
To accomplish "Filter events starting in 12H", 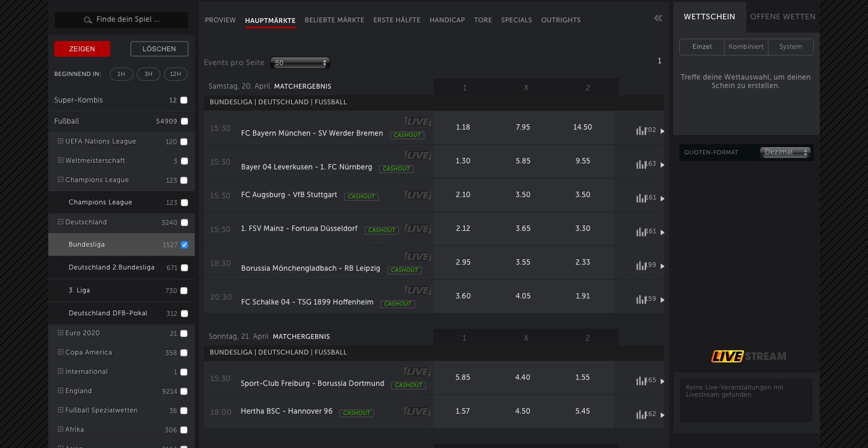I will [175, 74].
